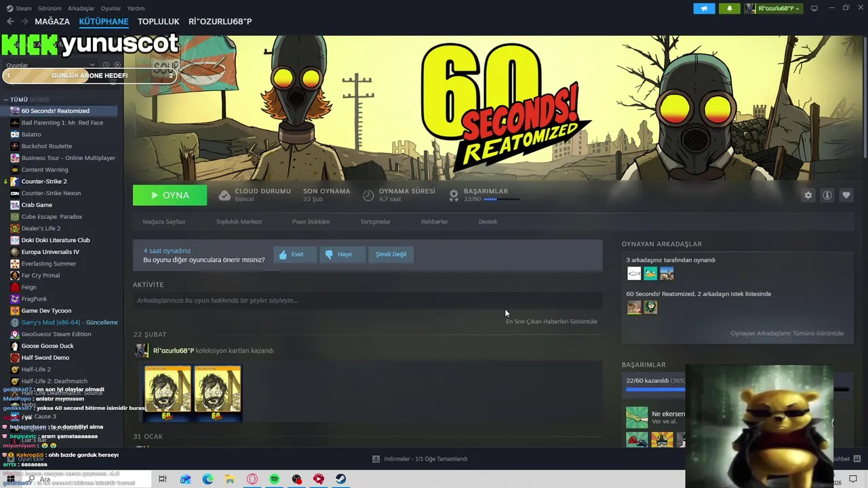
Task: Select Crab Game in the library list
Action: point(37,205)
